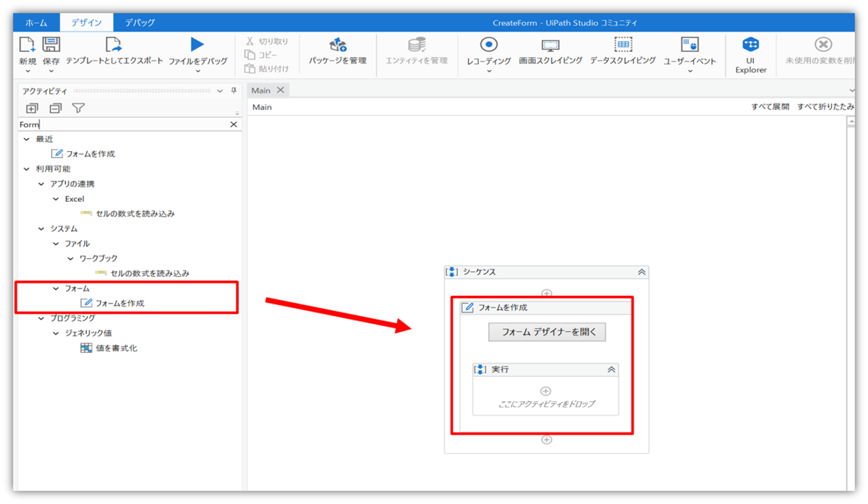This screenshot has height=504, width=868.
Task: Click the 切り取り scissors item
Action: 266,42
